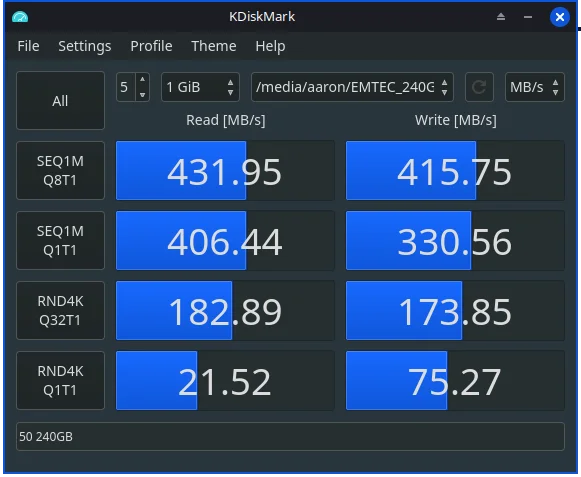This screenshot has width=581, height=477.
Task: Open the 1 GiB file size dropdown
Action: (x=200, y=87)
